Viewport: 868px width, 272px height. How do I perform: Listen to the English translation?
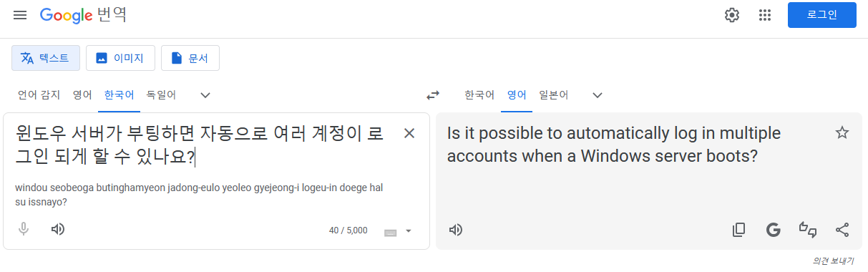456,230
